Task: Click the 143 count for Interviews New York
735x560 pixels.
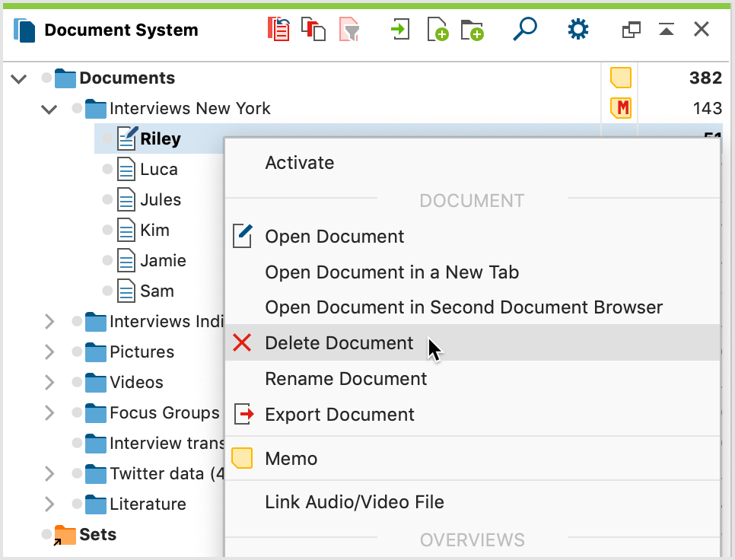Action: 707,108
